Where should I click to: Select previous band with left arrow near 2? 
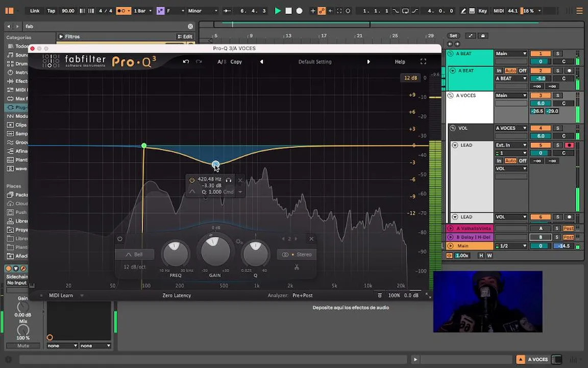coord(283,239)
